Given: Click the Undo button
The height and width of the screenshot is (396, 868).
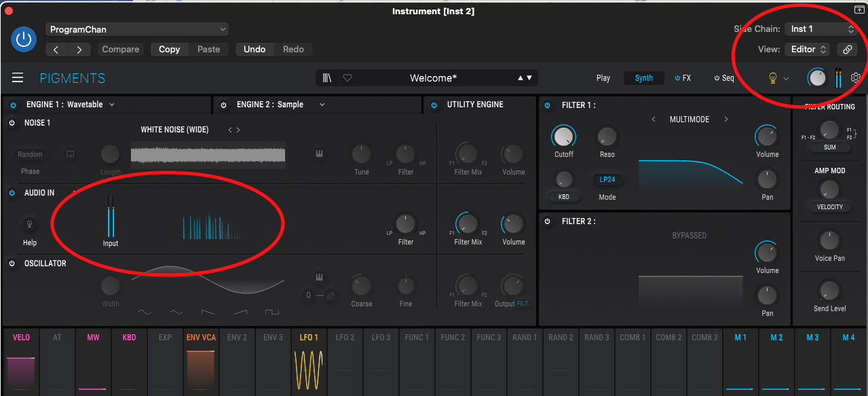Looking at the screenshot, I should click(254, 50).
